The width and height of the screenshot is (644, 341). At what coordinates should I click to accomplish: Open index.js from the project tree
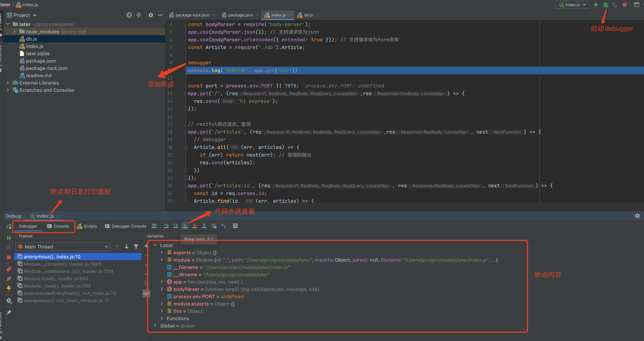pos(34,46)
